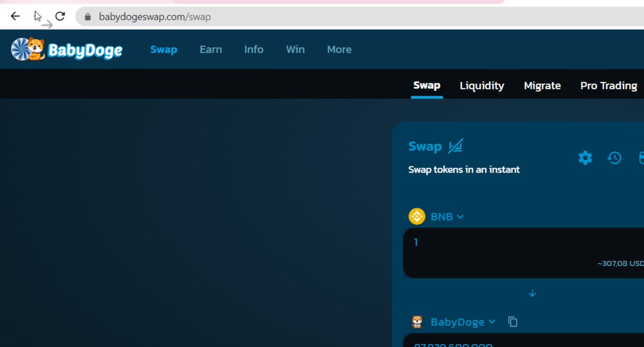644x347 pixels.
Task: Go back using the browser back arrow
Action: click(15, 17)
